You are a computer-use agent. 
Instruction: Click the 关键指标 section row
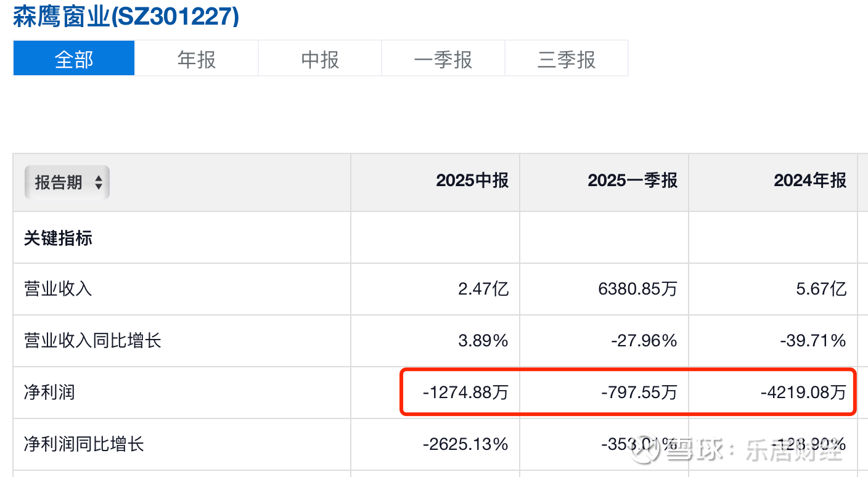58,238
